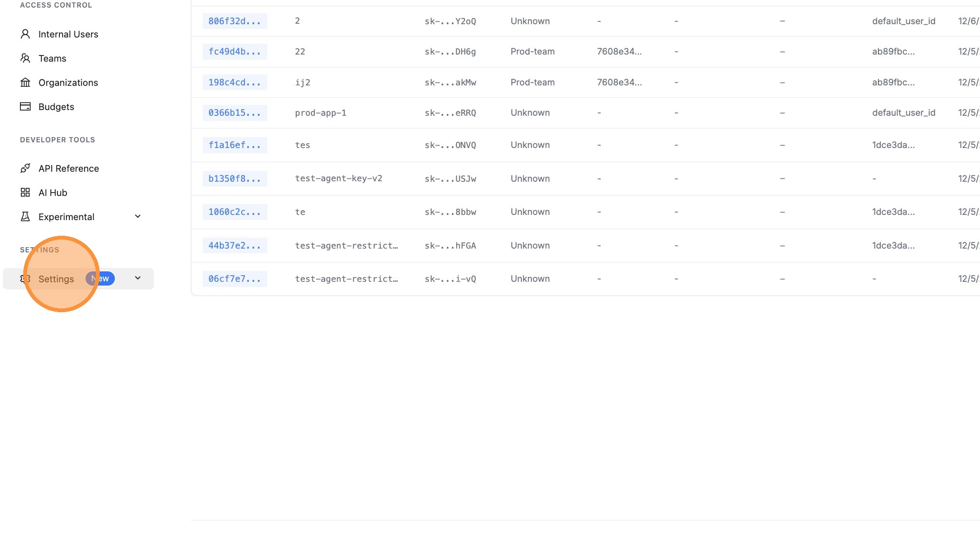
Task: Open the Budgets page
Action: coord(56,107)
